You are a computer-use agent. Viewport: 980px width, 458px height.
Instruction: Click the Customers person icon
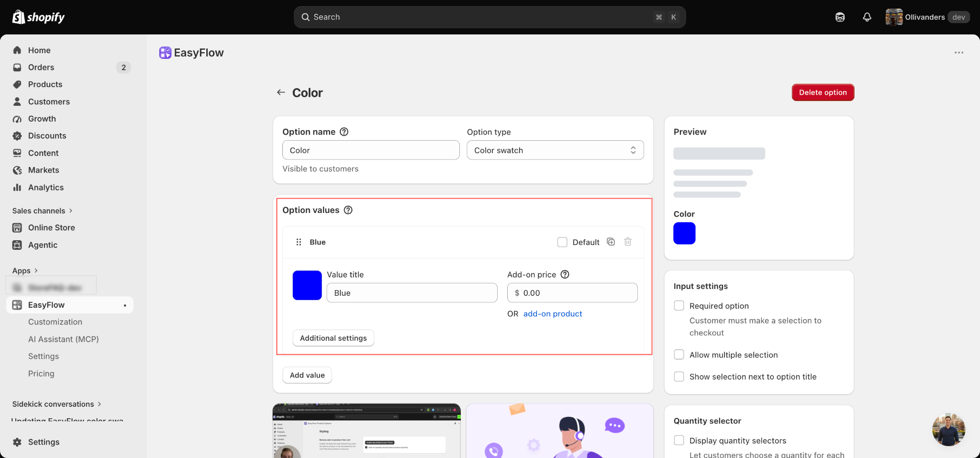click(17, 101)
